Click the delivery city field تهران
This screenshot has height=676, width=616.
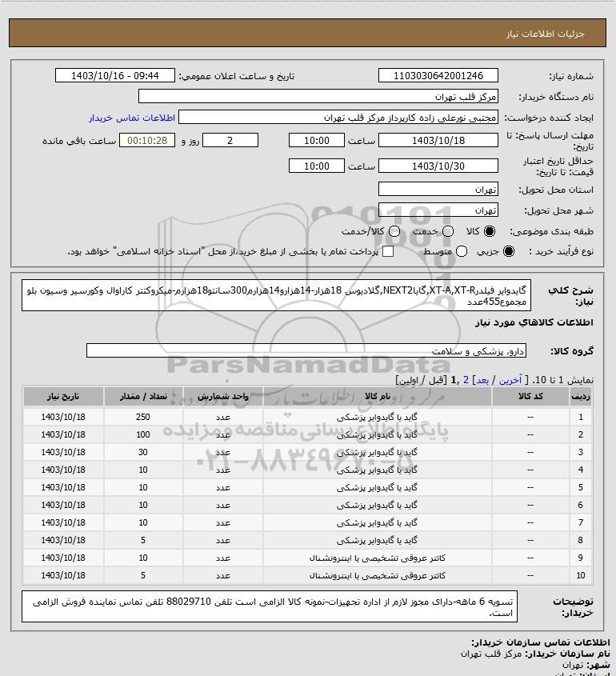coord(438,210)
